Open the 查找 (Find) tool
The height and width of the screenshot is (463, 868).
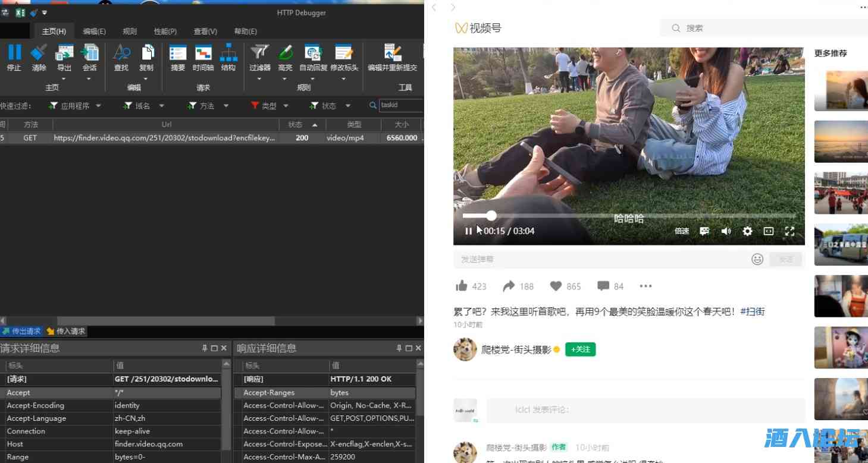tap(121, 58)
